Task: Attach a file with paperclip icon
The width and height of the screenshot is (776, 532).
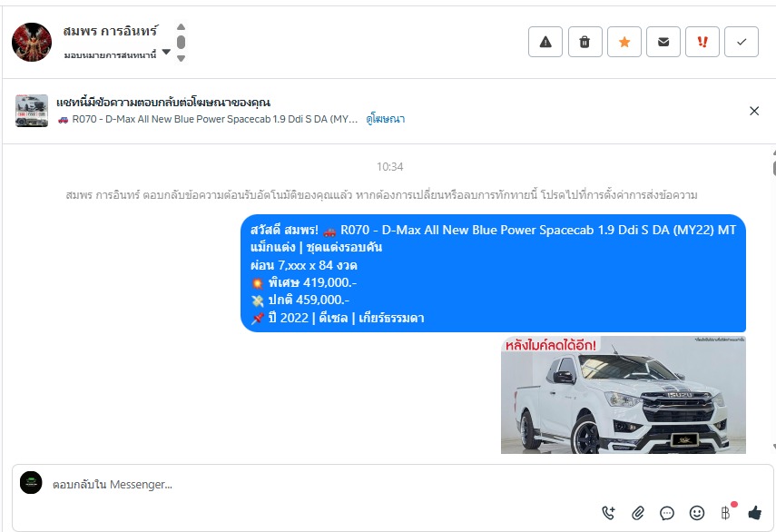Action: tap(638, 513)
